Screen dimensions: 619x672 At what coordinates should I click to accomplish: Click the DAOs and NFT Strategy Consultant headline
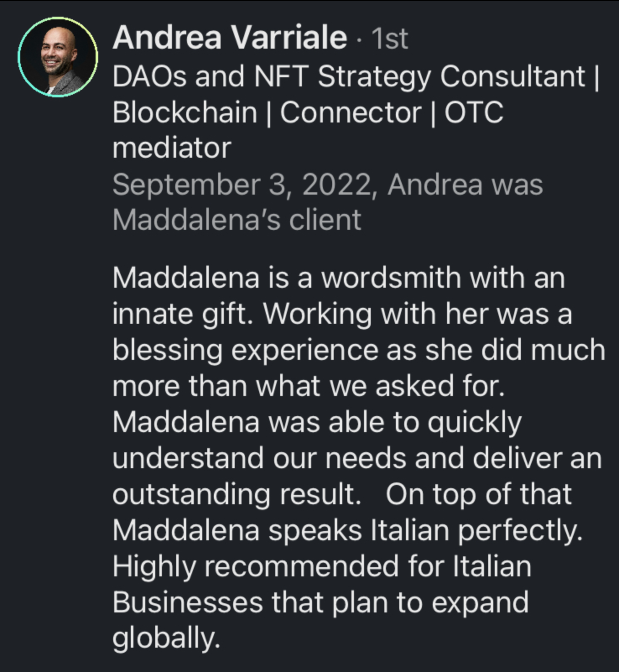pyautogui.click(x=348, y=77)
